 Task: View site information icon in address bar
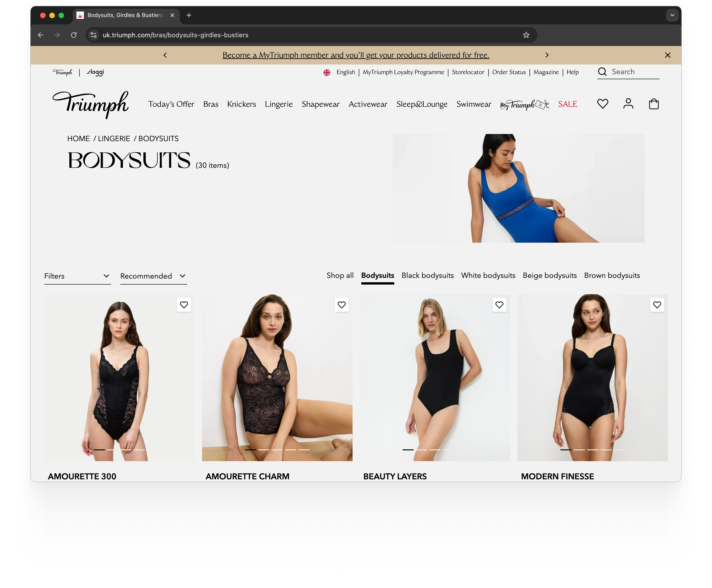[x=94, y=35]
